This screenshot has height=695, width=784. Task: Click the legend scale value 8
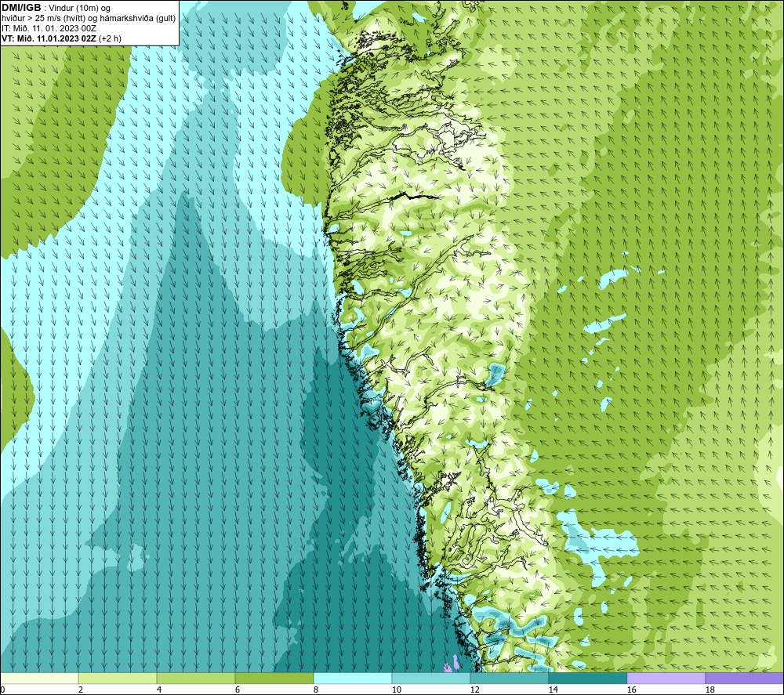tap(315, 690)
